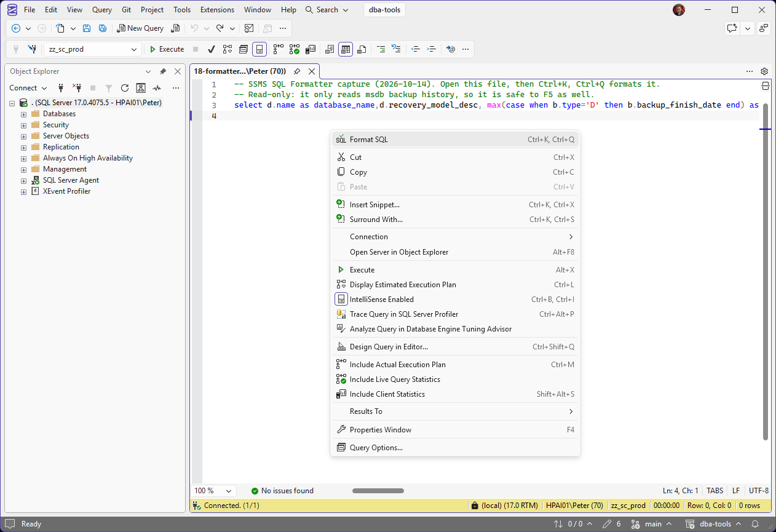Viewport: 776px width, 532px height.
Task: Click the Increase Indent toolbar icon
Action: click(x=431, y=49)
